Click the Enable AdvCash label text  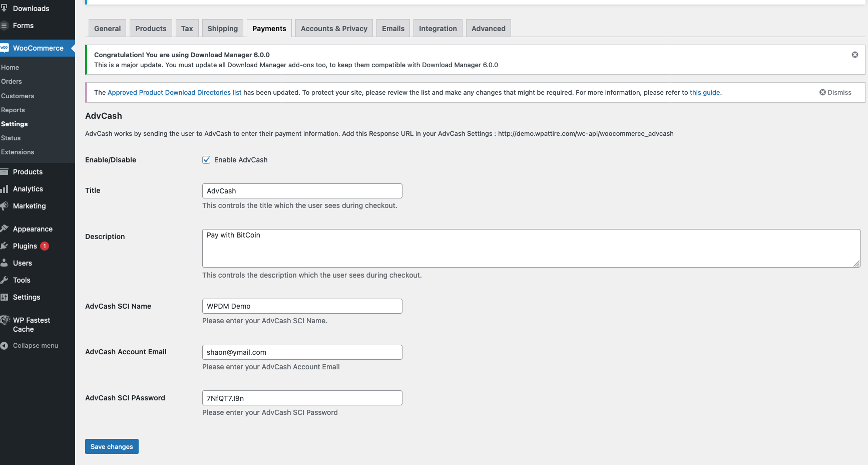point(241,160)
